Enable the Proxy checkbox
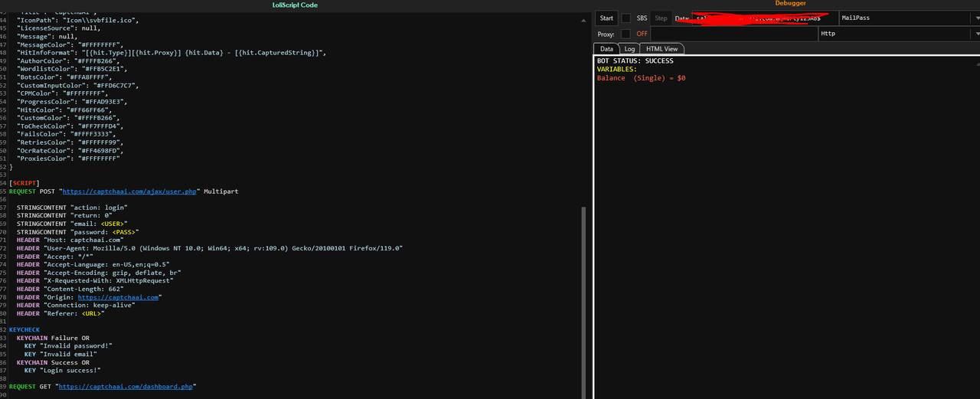This screenshot has width=980, height=399. point(626,34)
